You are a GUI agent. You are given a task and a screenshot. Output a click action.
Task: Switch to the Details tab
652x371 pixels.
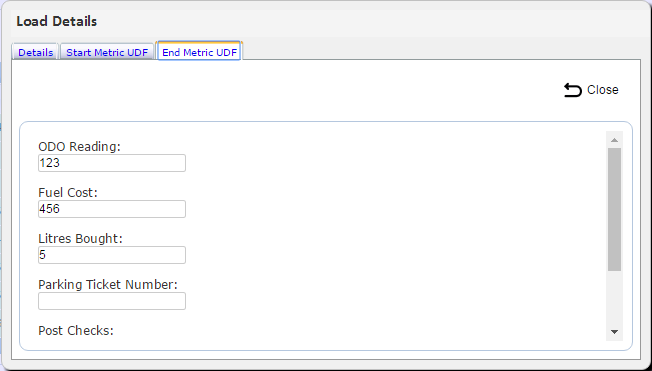pyautogui.click(x=35, y=52)
